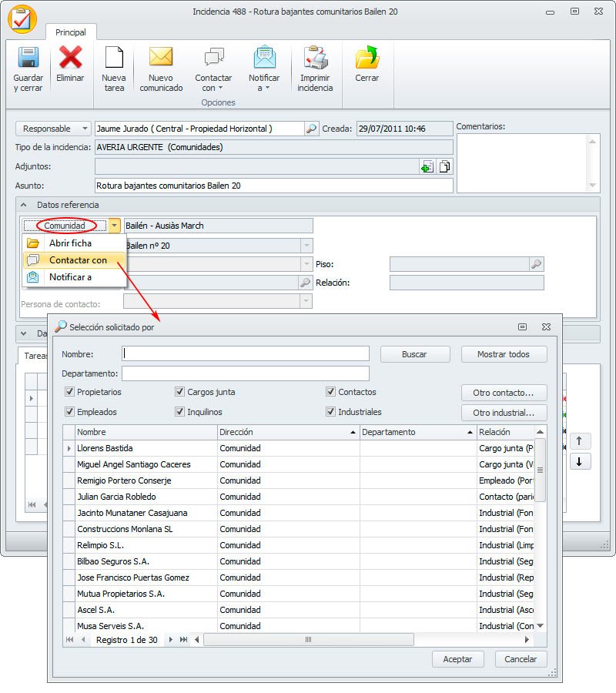The image size is (616, 693).
Task: Disable the Industriales filter checkbox
Action: coord(330,412)
